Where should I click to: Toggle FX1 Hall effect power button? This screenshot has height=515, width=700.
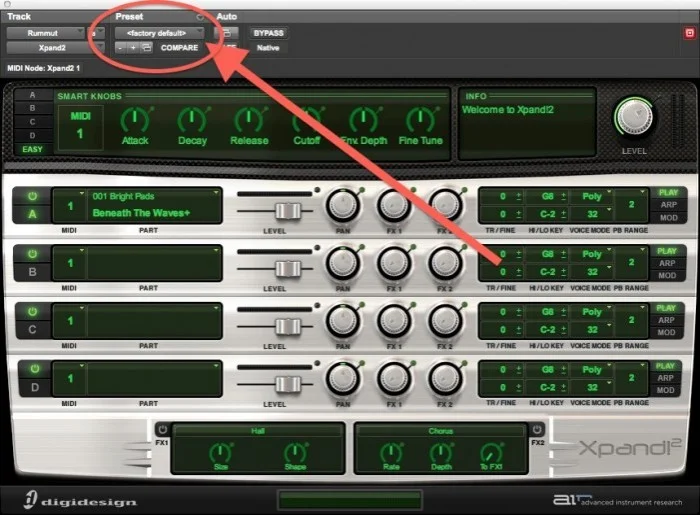tap(162, 430)
